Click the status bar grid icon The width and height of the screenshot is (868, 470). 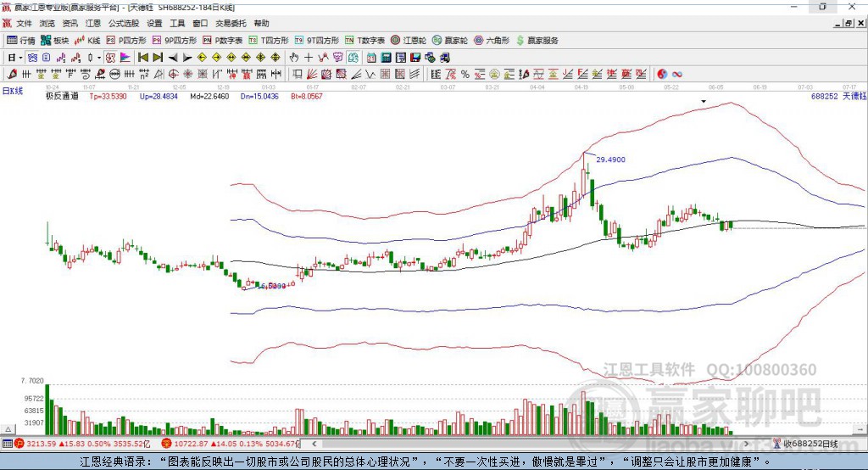(x=7, y=444)
